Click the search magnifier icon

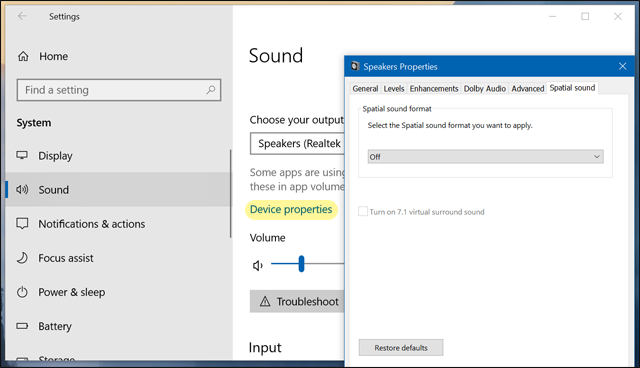[211, 90]
